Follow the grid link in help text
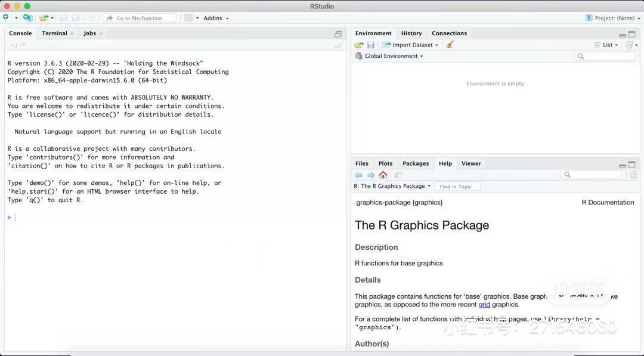644x356 pixels. point(484,305)
